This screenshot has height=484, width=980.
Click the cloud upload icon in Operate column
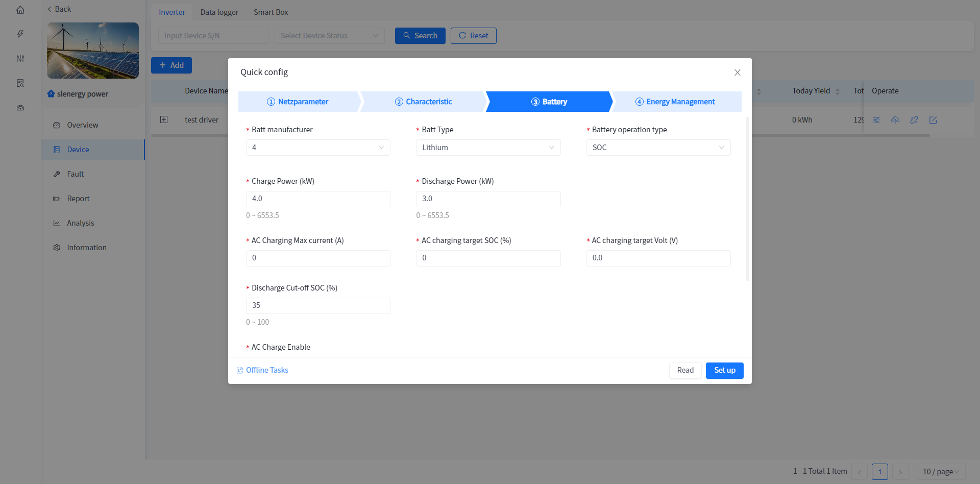pyautogui.click(x=895, y=120)
